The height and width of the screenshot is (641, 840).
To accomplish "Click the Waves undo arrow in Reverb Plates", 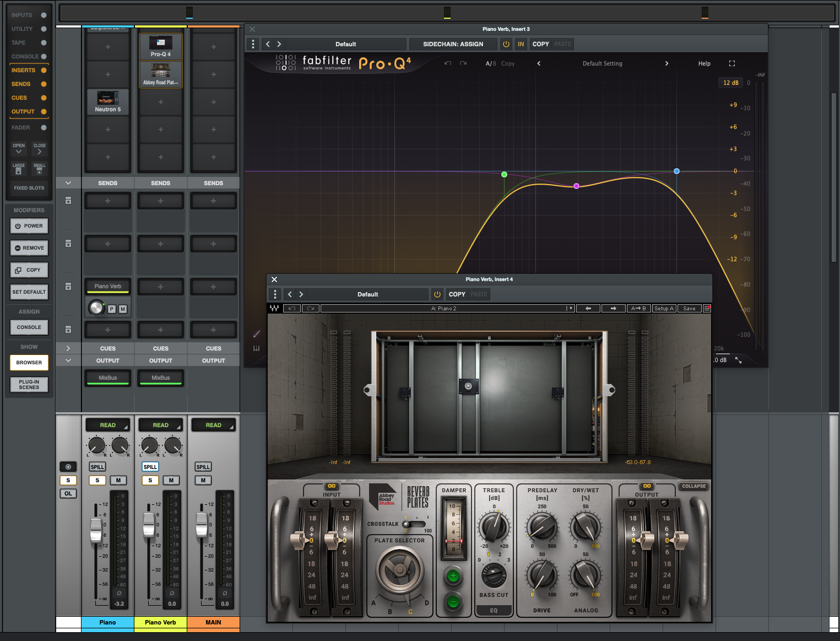I will coord(292,309).
